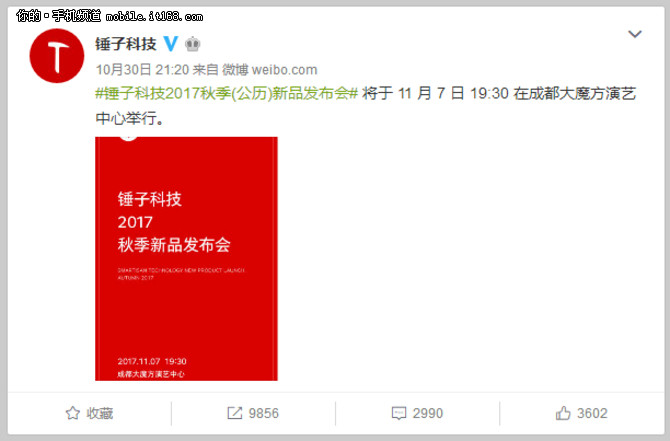Open the 9856 reposts count

tap(264, 413)
